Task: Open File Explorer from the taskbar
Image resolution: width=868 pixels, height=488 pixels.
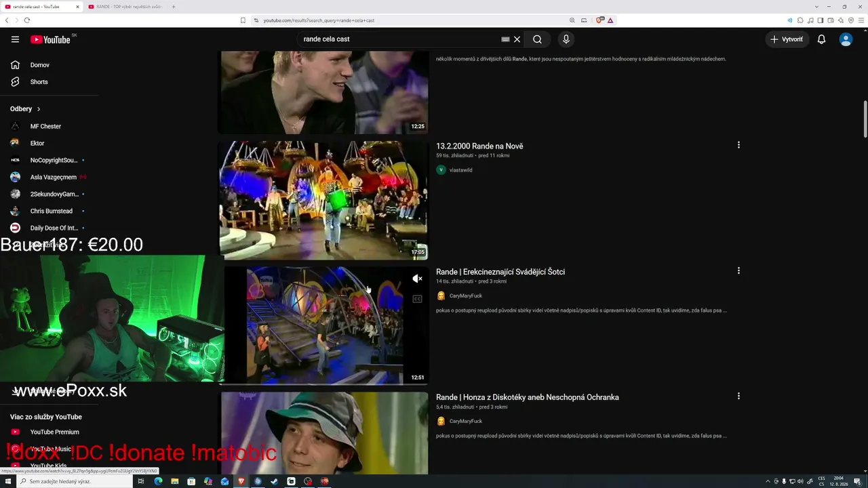Action: tap(175, 481)
